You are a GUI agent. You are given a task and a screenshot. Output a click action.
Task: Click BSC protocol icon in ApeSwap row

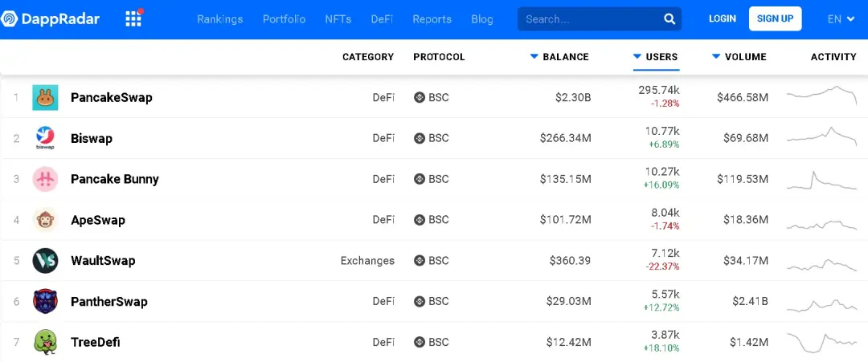420,220
